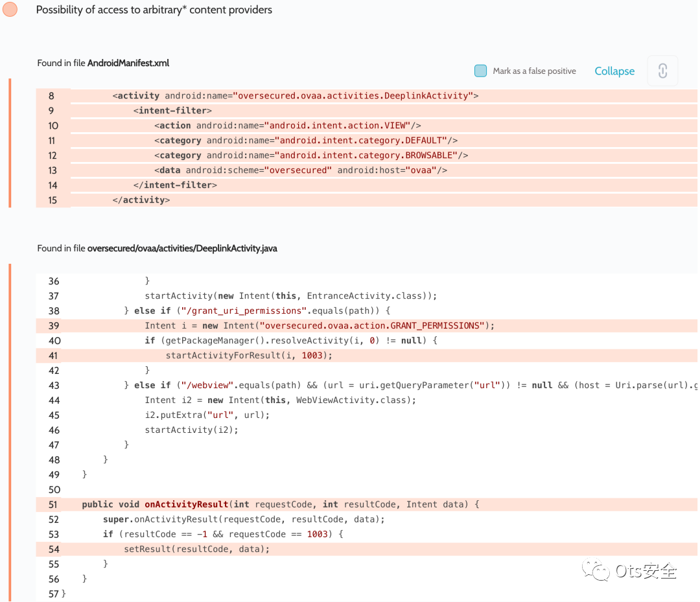Click line 38 grant_uri_permissions condition
This screenshot has height=602, width=700.
click(366, 310)
